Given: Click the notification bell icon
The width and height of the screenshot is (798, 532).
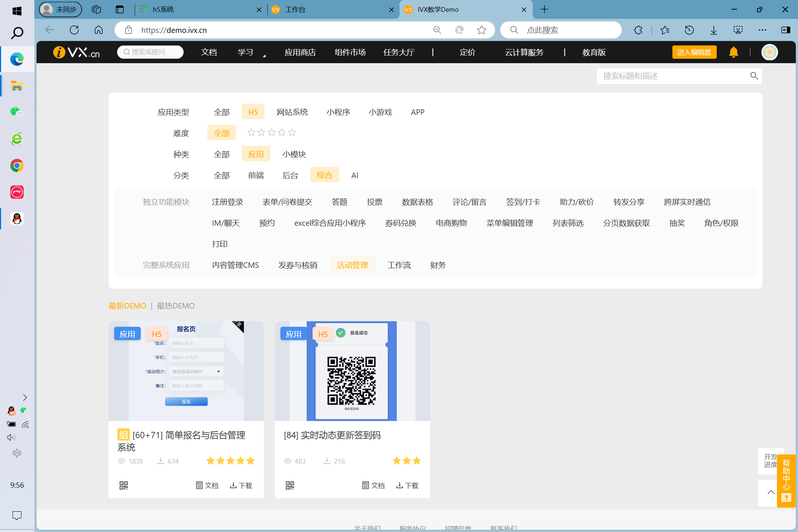Looking at the screenshot, I should 733,52.
